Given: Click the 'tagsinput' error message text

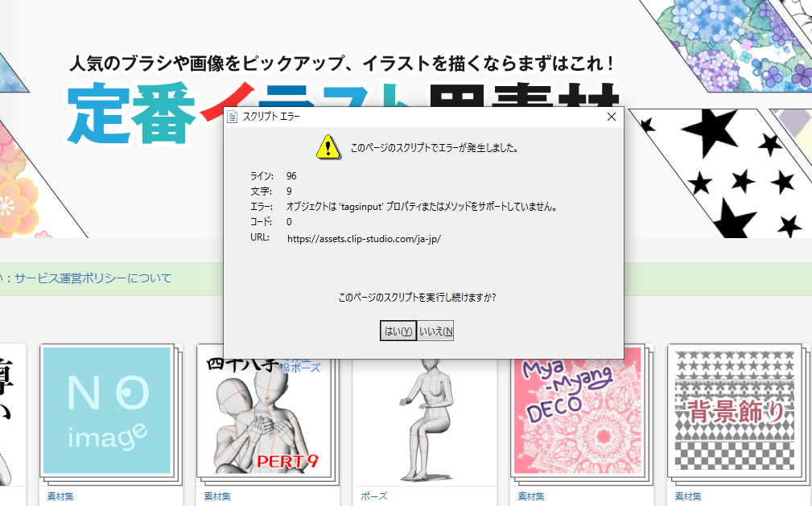Looking at the screenshot, I should 422,207.
